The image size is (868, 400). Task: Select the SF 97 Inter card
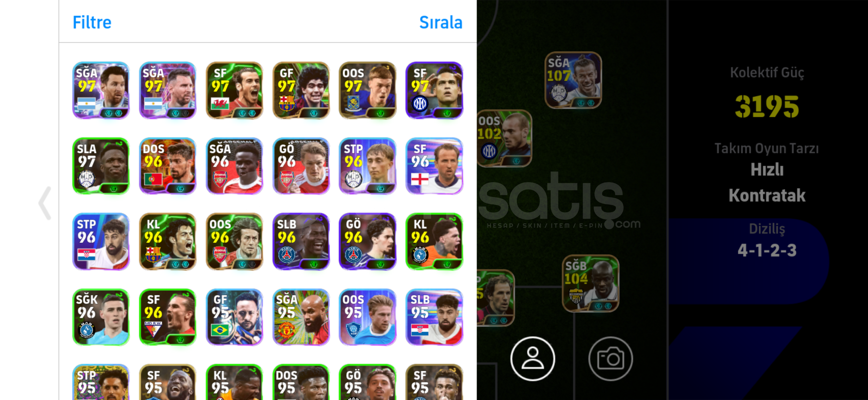tap(434, 90)
